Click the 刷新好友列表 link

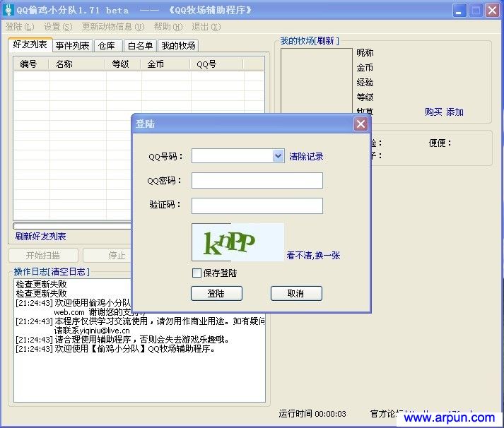pyautogui.click(x=40, y=237)
